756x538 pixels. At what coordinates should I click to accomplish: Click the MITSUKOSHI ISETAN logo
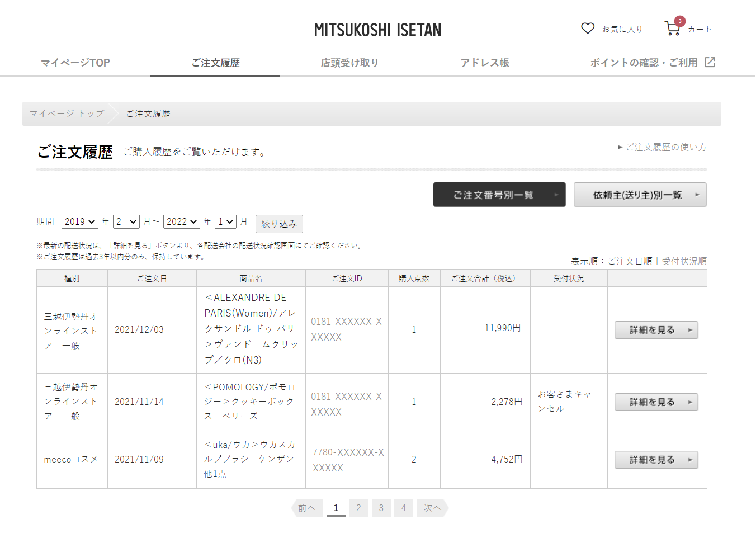pyautogui.click(x=377, y=30)
